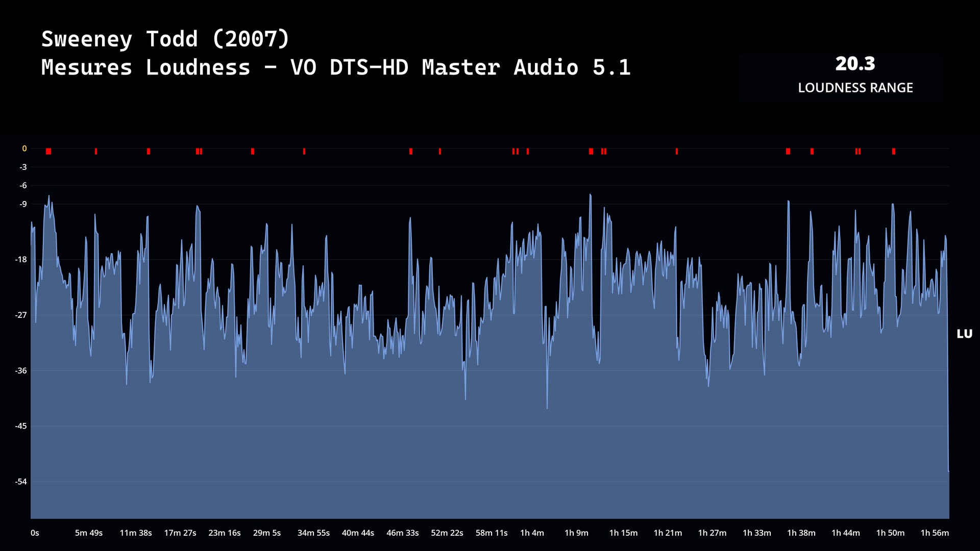The width and height of the screenshot is (980, 551).
Task: Click the 1h 33m time label
Action: tap(756, 533)
